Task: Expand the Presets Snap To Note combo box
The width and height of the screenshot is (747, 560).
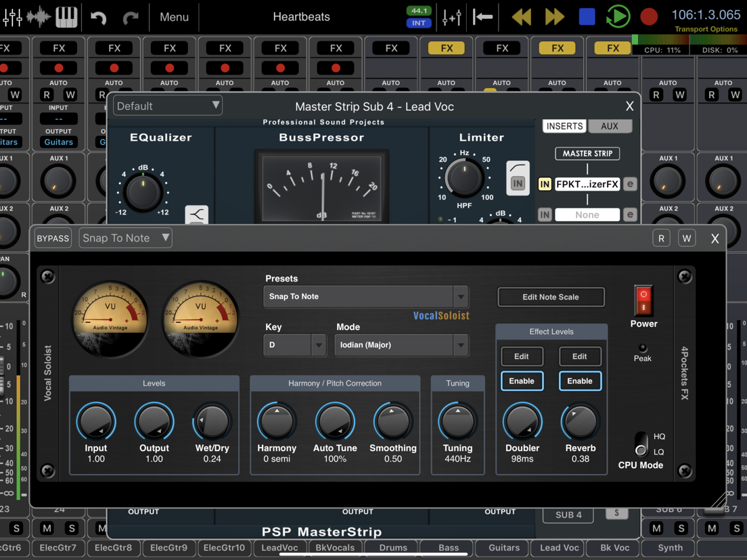Action: (366, 297)
